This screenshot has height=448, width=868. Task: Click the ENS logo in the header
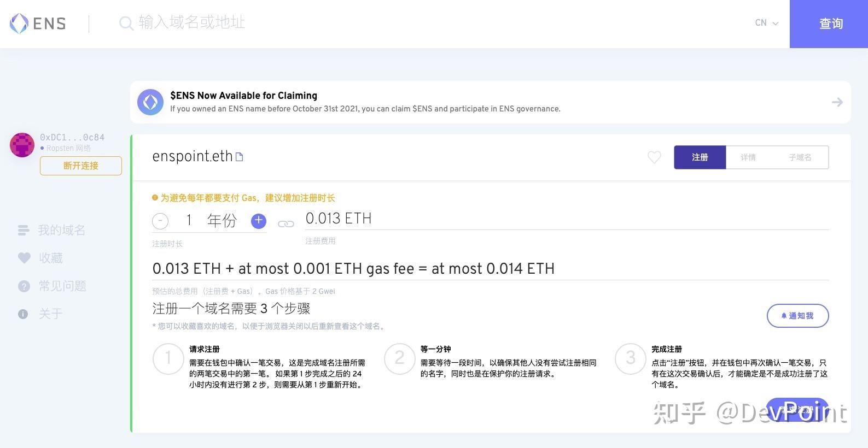pos(37,23)
